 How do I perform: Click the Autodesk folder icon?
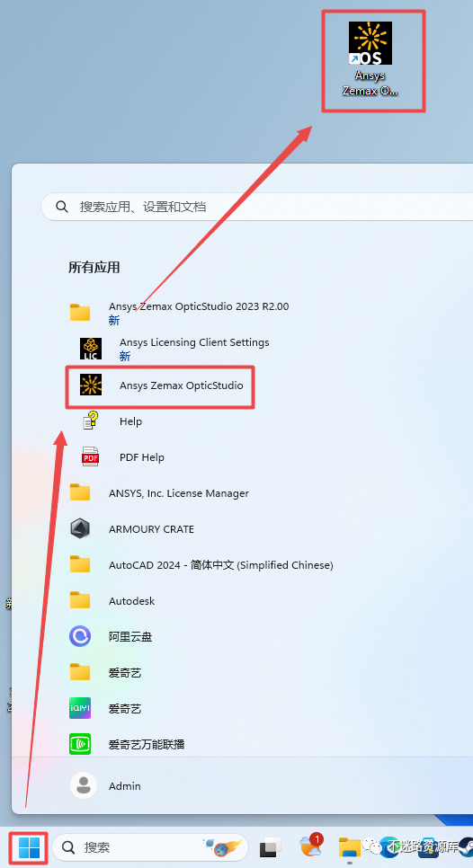point(80,600)
